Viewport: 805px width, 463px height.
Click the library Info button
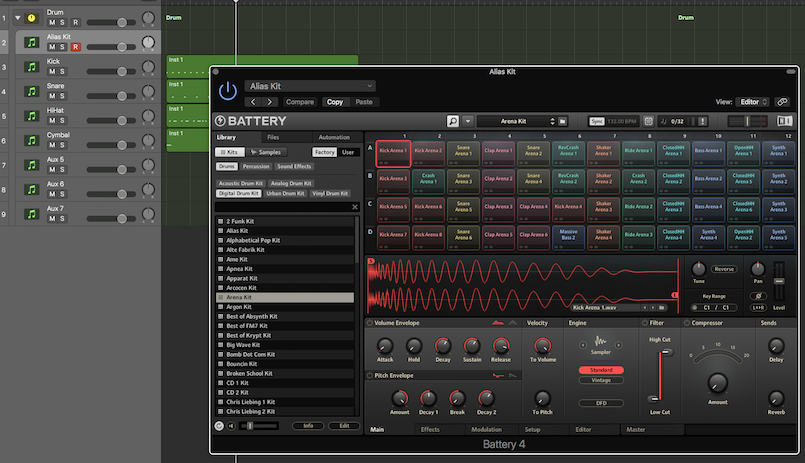click(x=308, y=426)
